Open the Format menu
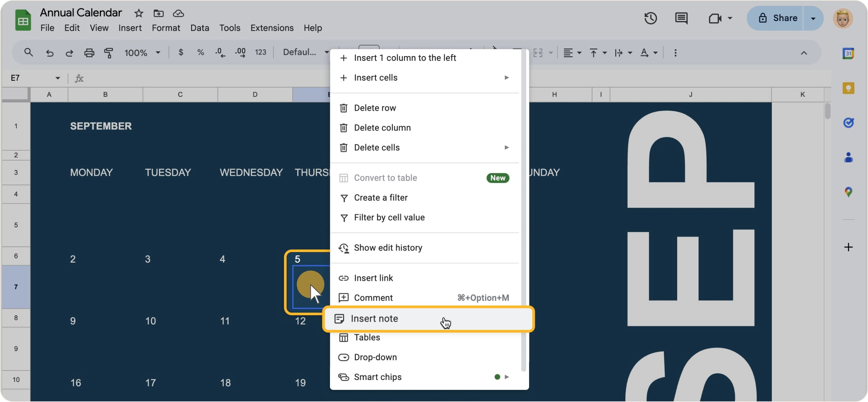This screenshot has width=868, height=402. point(166,28)
